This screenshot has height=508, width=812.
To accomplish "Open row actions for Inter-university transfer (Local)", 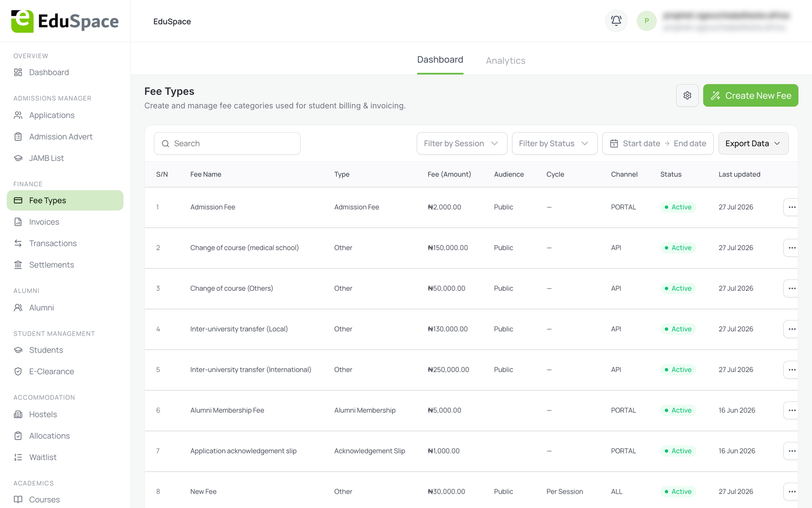I will tap(792, 329).
